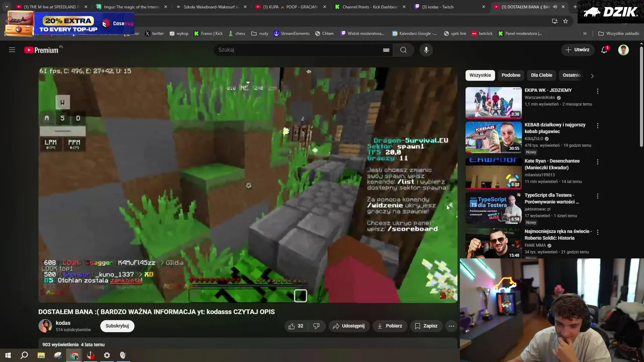Open the Kalendarz Google bookmark
Viewport: 644px width, 362px height.
(x=414, y=34)
